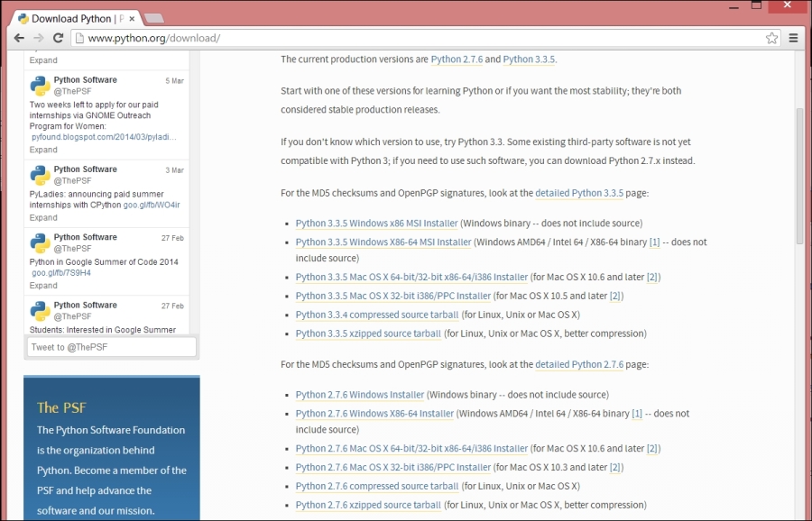Click the Tweet to @ThePSF input box

[111, 347]
